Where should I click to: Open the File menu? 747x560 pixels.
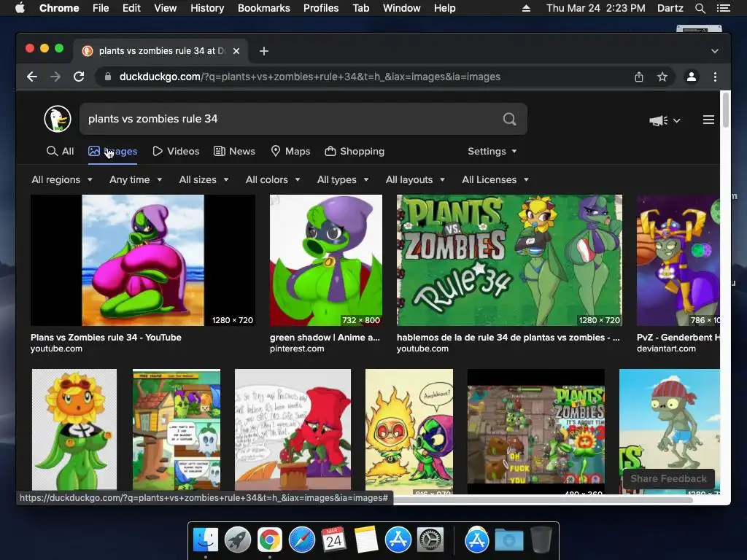pyautogui.click(x=101, y=8)
